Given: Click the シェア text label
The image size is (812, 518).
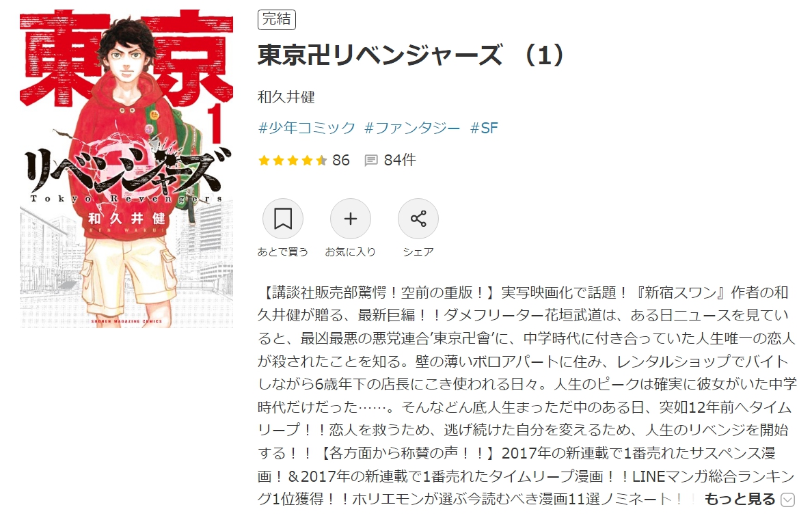Looking at the screenshot, I should [418, 251].
